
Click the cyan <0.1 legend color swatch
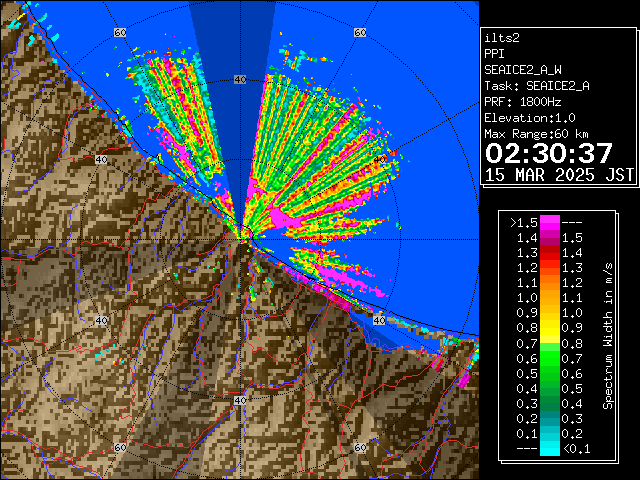click(x=550, y=449)
